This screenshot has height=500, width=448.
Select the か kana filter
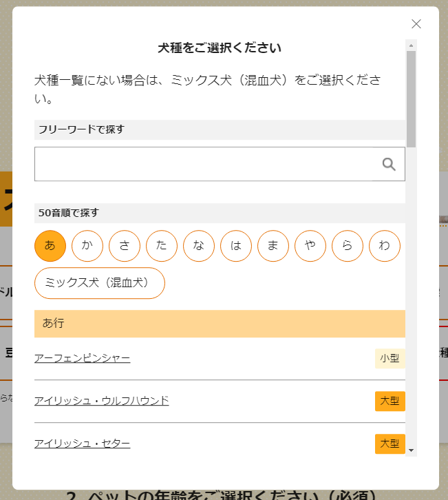tap(87, 246)
